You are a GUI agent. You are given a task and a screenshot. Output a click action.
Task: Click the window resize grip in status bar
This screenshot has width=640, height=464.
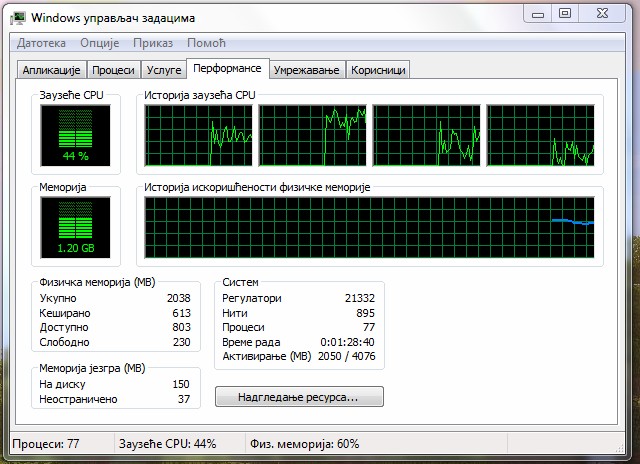(x=619, y=447)
